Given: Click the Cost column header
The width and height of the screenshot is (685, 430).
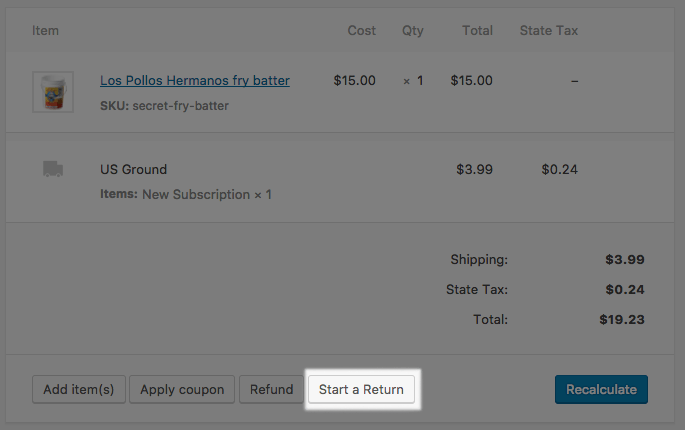Looking at the screenshot, I should pos(361,31).
